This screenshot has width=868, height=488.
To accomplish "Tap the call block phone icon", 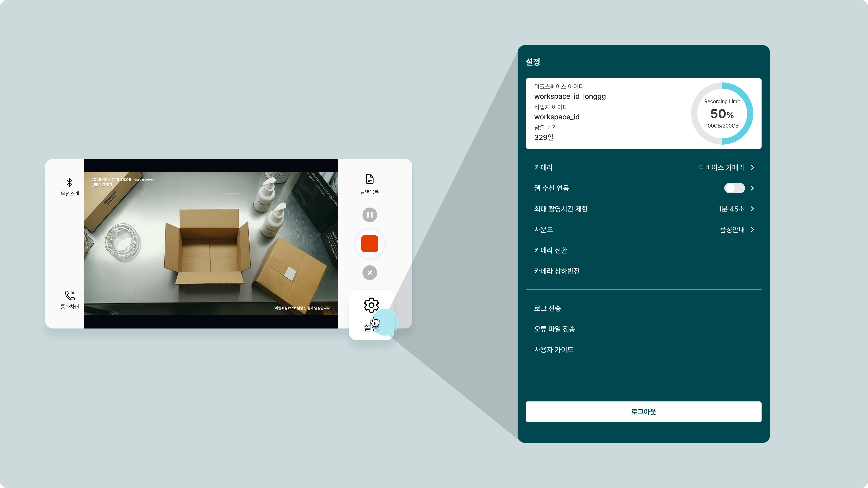I will tap(70, 295).
